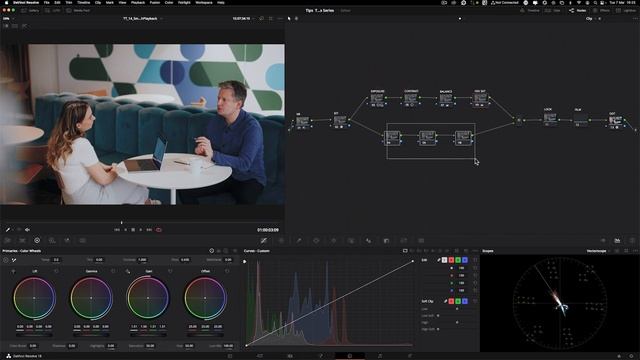Viewport: 640px width, 360px height.
Task: Toggle the Y luminance curve channel
Action: click(444, 260)
